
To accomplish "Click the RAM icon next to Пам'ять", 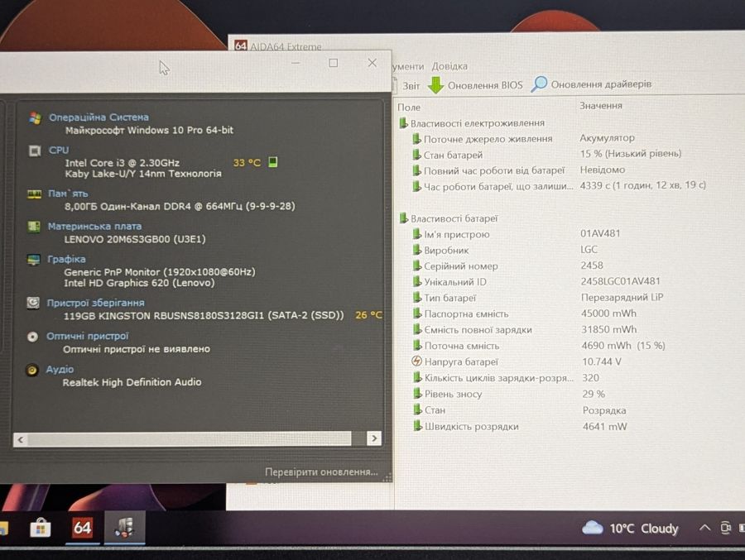I will [x=34, y=194].
